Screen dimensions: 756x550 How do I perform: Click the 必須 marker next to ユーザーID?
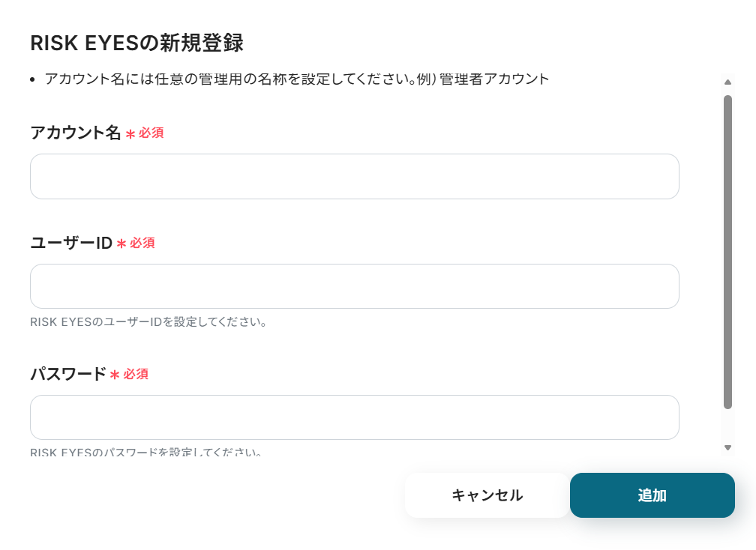point(142,244)
